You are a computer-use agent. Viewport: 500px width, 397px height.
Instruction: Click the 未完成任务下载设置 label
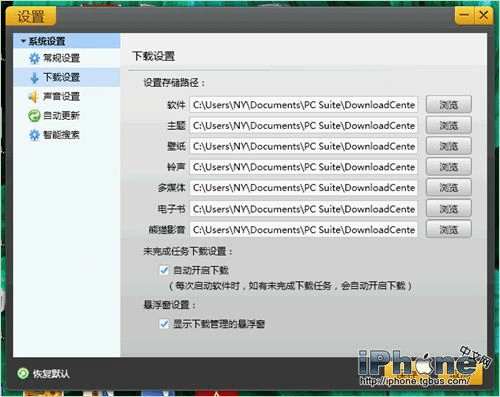[x=188, y=251]
